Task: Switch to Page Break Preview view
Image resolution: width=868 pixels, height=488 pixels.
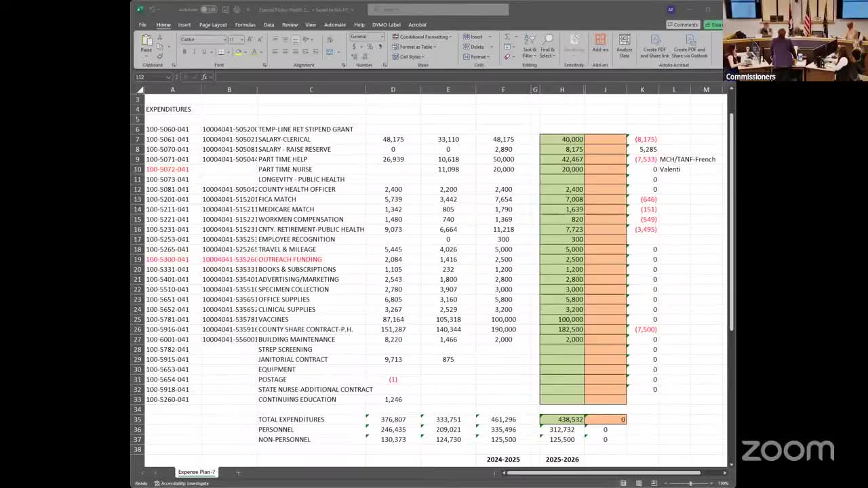Action: (654, 483)
